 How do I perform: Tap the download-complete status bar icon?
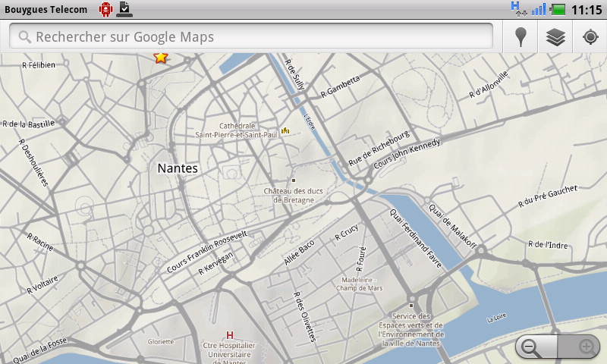point(124,9)
